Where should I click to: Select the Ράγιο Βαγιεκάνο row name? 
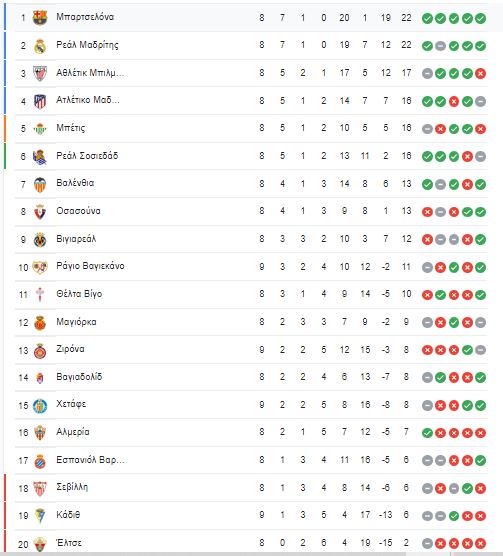pyautogui.click(x=90, y=266)
